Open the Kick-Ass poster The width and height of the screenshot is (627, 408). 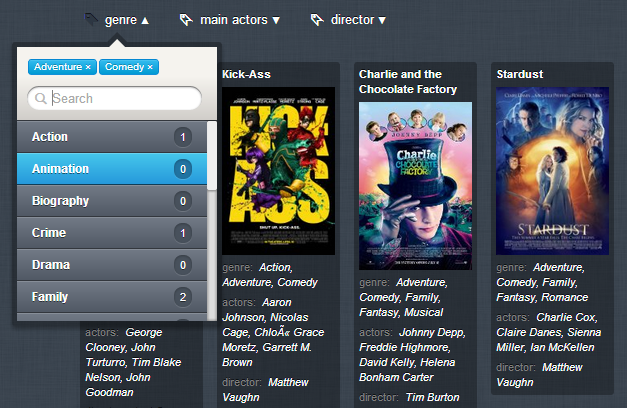coord(278,171)
